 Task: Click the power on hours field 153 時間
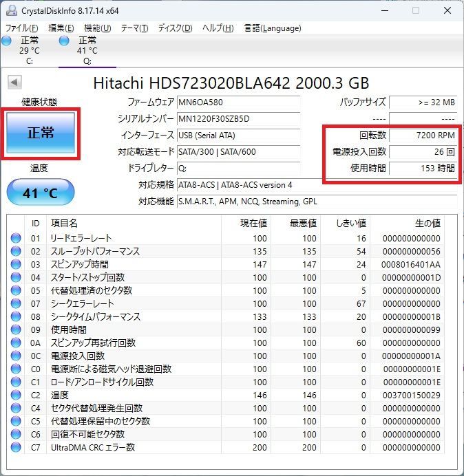423,168
